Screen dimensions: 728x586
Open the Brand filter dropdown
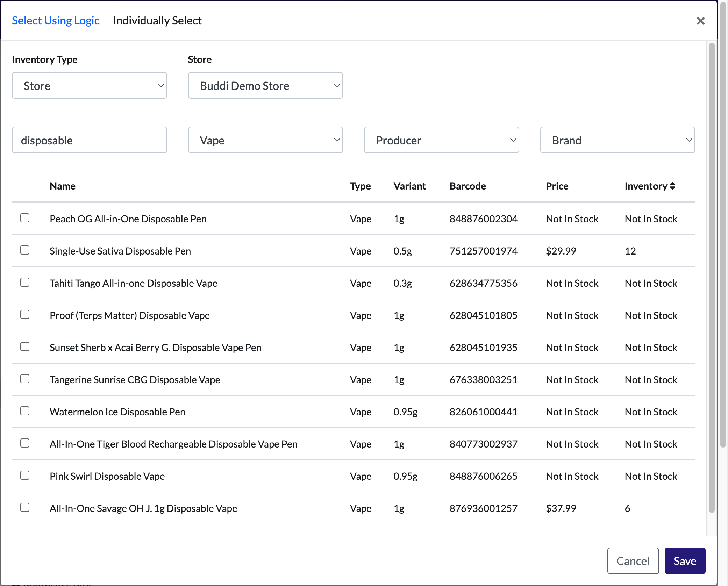point(618,140)
